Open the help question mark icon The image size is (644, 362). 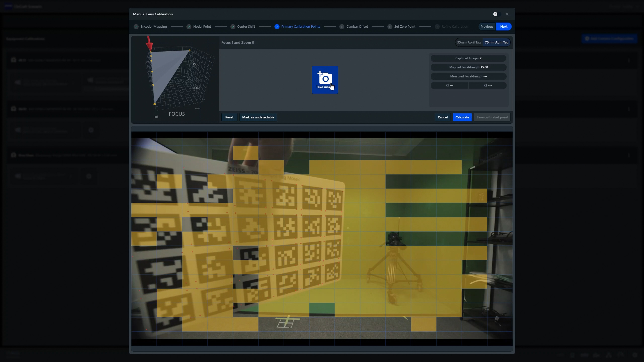pos(495,14)
